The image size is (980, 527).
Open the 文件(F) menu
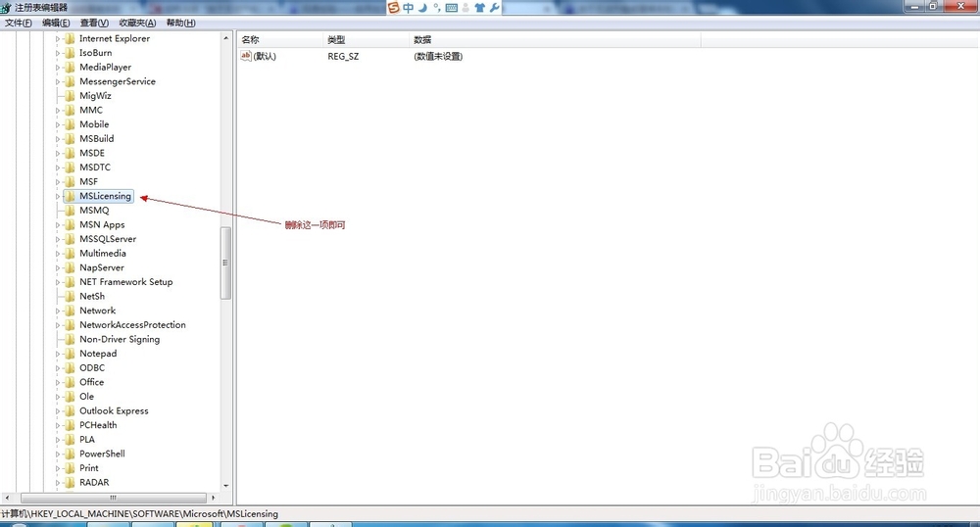[x=18, y=23]
